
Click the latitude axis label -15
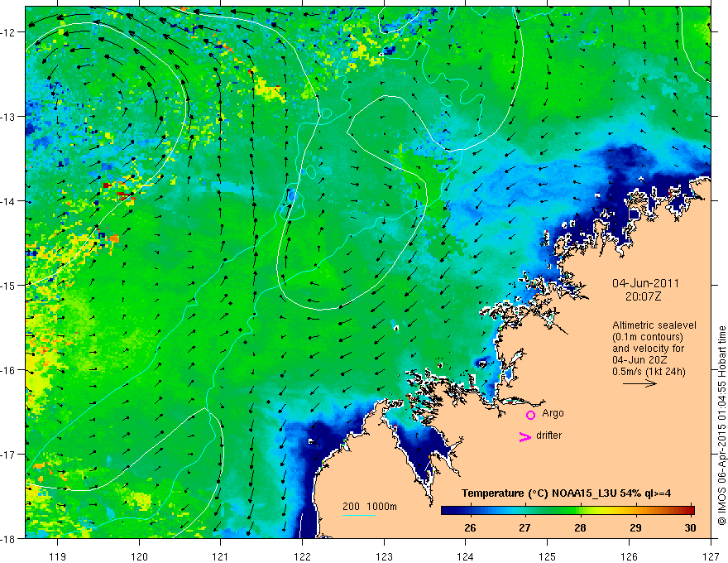point(9,285)
